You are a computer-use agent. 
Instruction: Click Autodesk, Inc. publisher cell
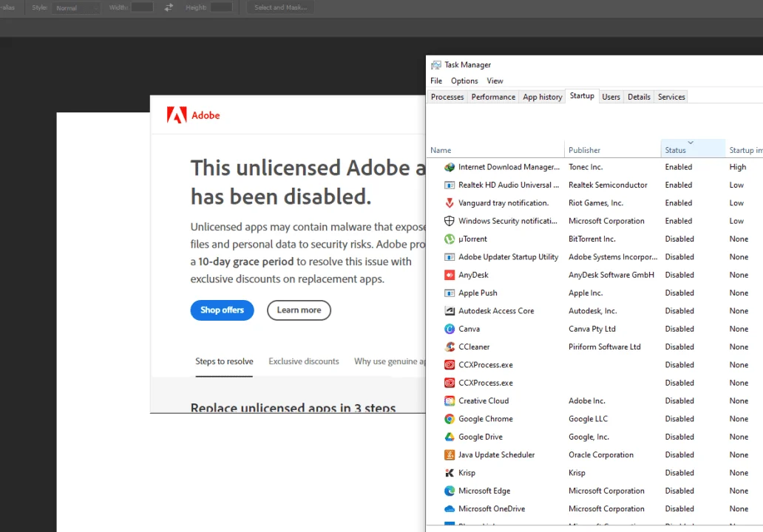(x=592, y=311)
